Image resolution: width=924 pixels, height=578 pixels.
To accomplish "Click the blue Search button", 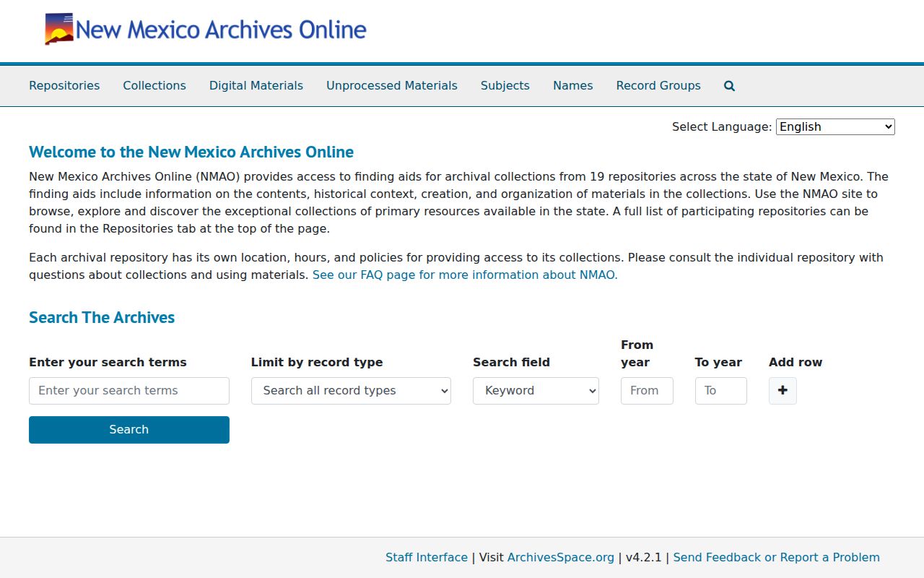I will (129, 430).
